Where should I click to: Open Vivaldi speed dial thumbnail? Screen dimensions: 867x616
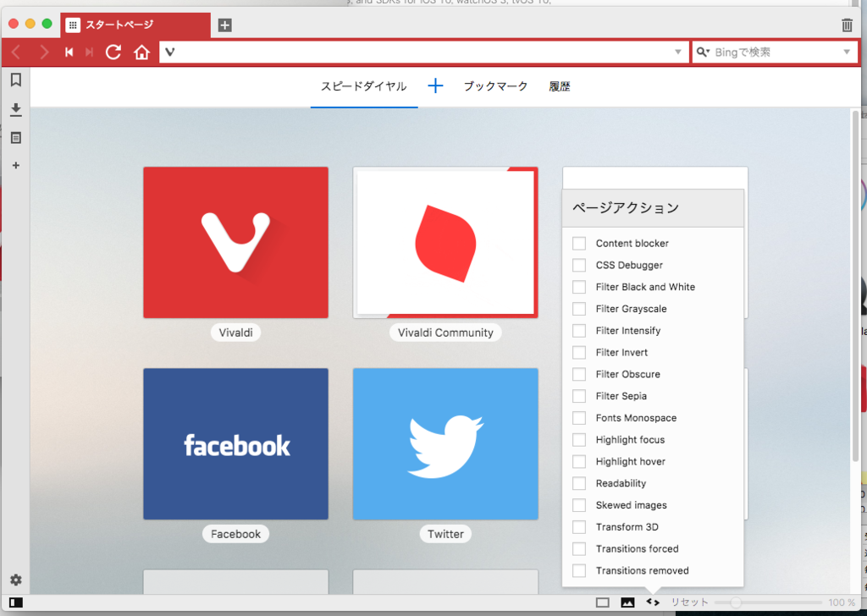click(x=235, y=243)
